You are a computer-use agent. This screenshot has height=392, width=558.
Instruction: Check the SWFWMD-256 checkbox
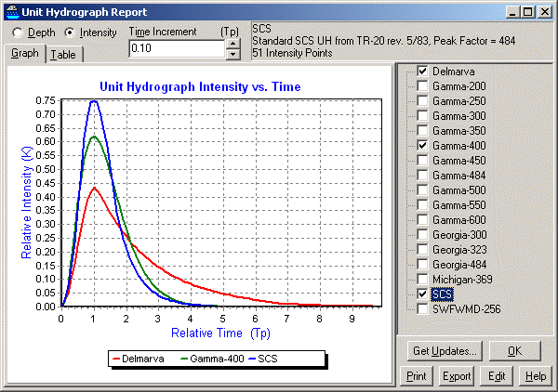(423, 308)
